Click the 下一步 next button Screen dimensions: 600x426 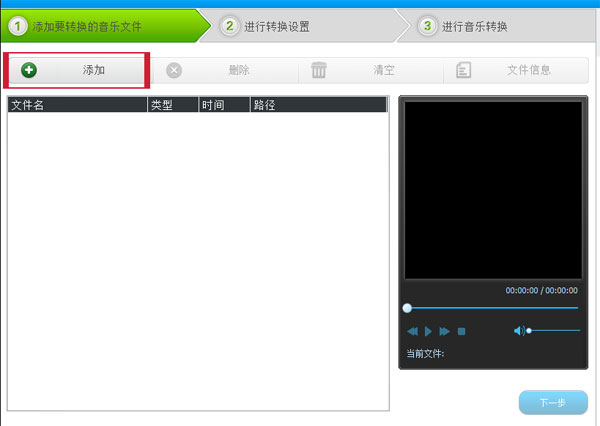(x=553, y=402)
